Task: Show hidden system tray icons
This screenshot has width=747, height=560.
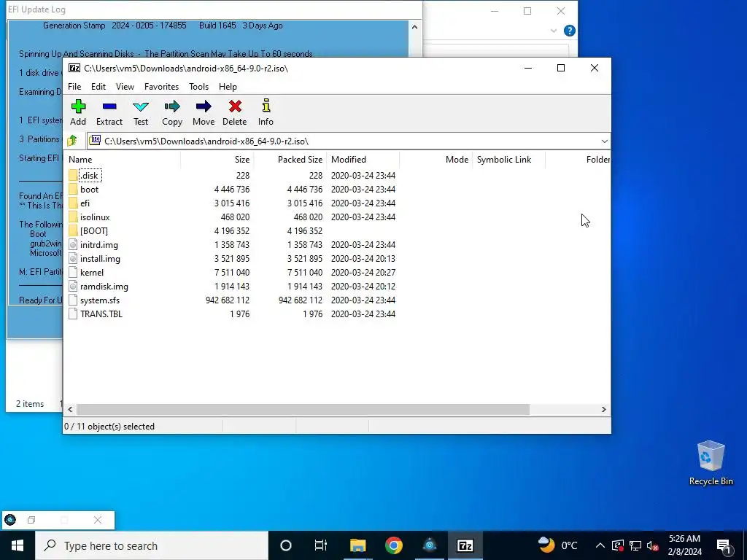Action: tap(600, 545)
